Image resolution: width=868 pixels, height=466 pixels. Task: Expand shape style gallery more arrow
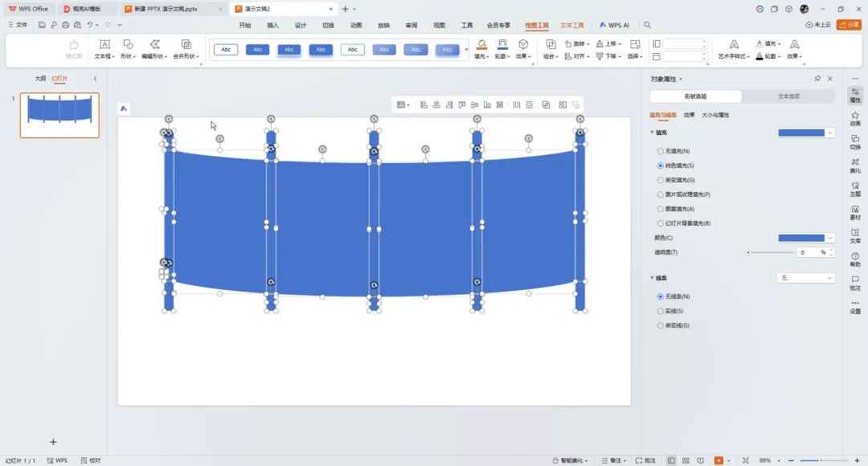tap(466, 50)
